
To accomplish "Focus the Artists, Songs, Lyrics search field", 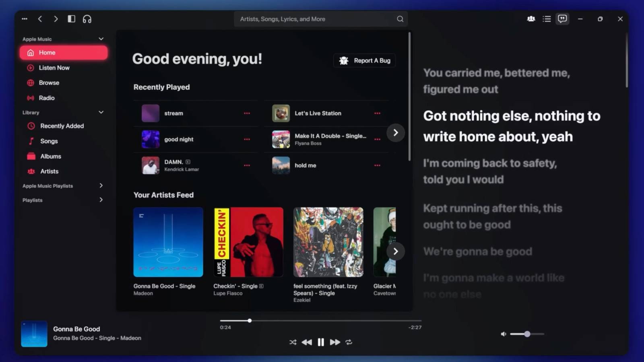I will (x=321, y=19).
